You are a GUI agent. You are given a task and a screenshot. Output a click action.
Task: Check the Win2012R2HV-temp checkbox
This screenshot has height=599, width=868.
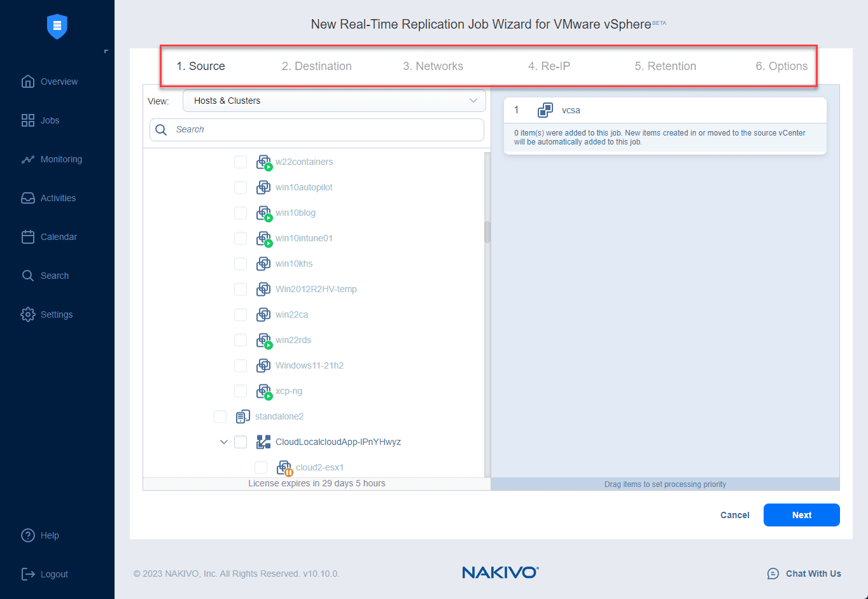coord(241,289)
